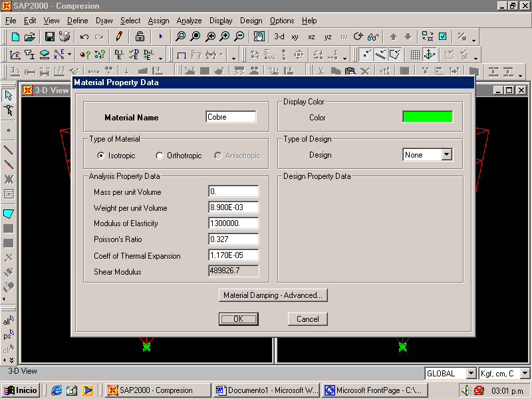Open the Kgf, cm, C units dropdown
532x399 pixels.
pos(525,374)
